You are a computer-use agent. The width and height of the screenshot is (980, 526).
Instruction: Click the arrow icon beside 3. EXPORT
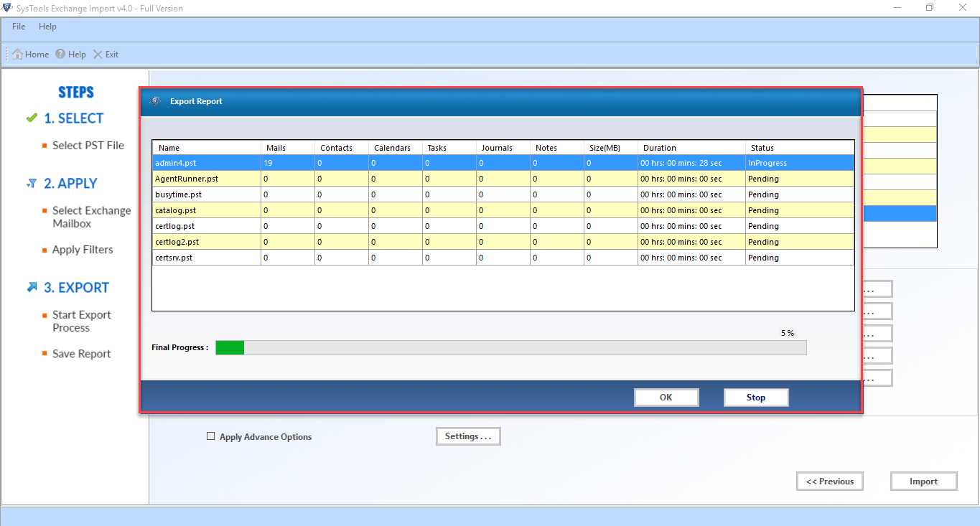32,288
